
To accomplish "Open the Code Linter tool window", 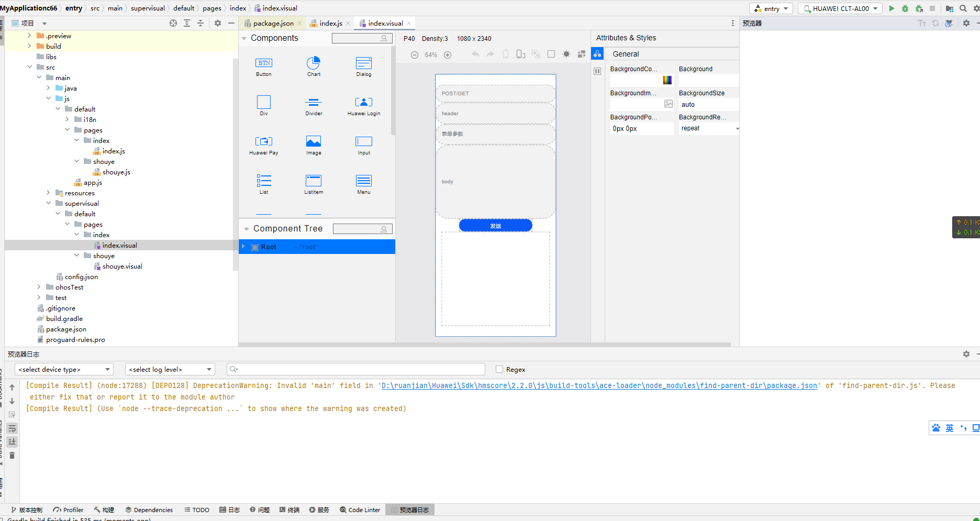I will pyautogui.click(x=360, y=509).
